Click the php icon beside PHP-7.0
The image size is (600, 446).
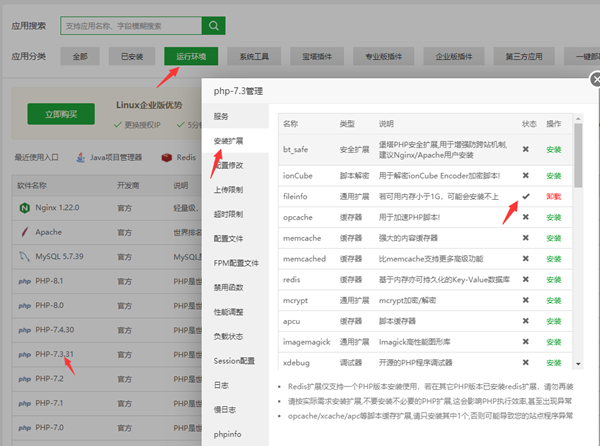(24, 428)
